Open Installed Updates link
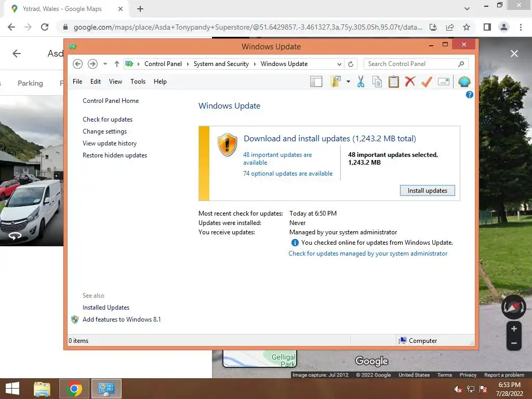 (x=106, y=308)
